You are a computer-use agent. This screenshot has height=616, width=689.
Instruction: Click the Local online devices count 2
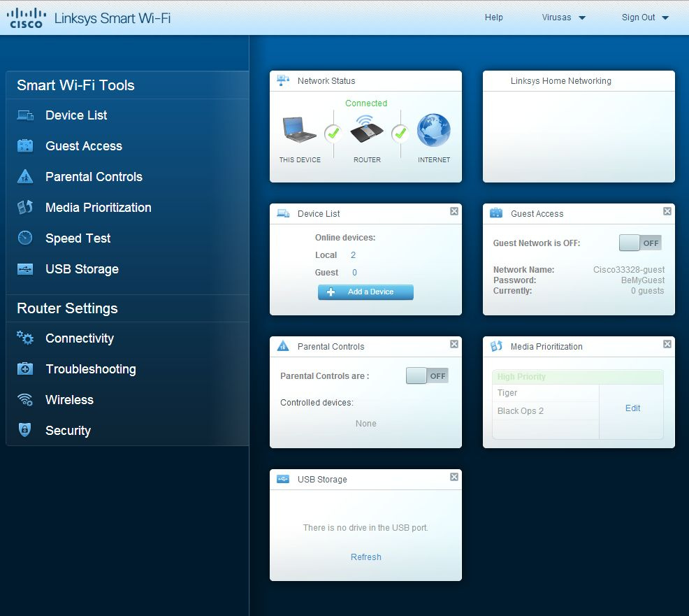354,255
